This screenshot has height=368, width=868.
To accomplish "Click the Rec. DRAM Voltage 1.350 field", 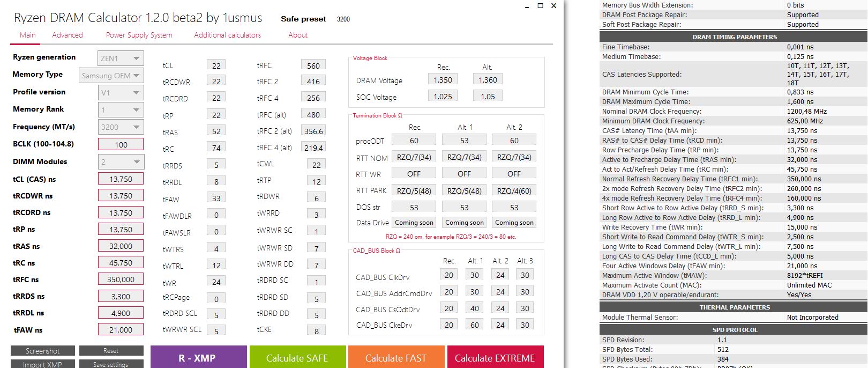I will [443, 79].
